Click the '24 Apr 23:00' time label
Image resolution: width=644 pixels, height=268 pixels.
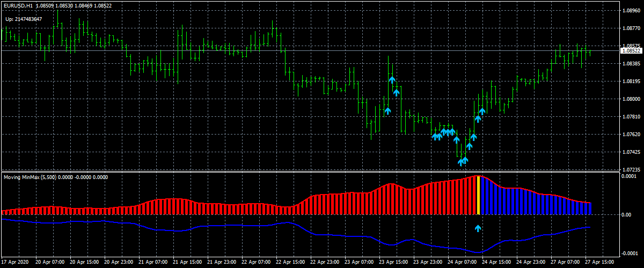coord(531,263)
